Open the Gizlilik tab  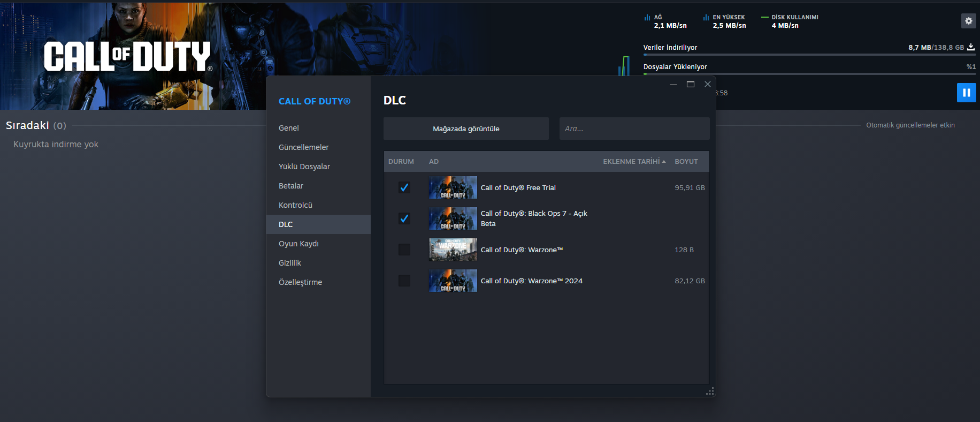click(318, 263)
